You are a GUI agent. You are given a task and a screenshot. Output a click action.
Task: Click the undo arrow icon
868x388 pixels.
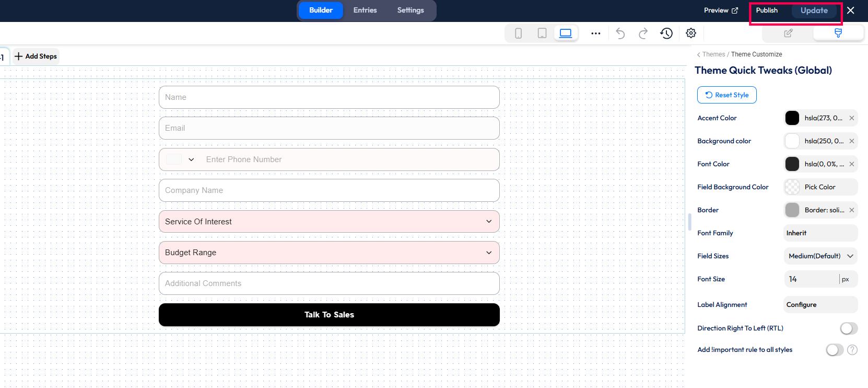click(x=620, y=33)
